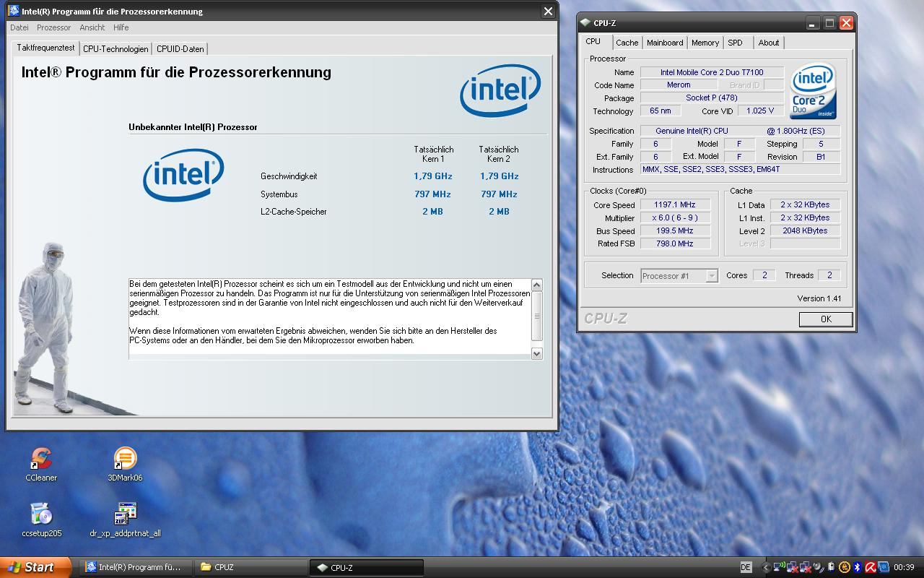The image size is (924, 578).
Task: Open the Hilfe menu
Action: tap(121, 27)
